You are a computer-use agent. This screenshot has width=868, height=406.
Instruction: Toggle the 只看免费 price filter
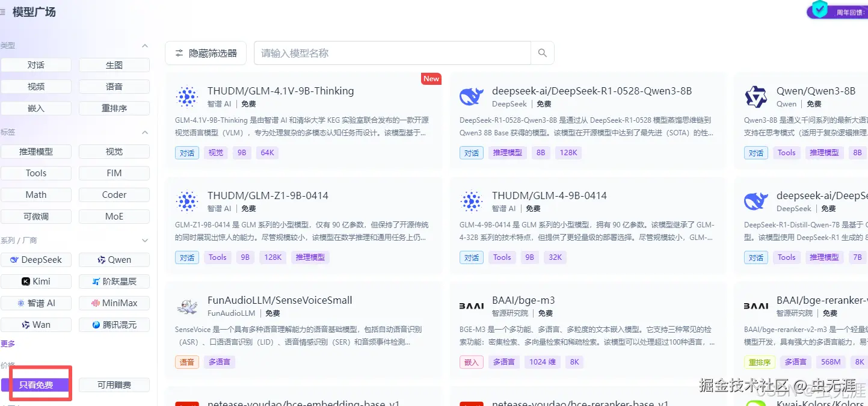point(36,385)
